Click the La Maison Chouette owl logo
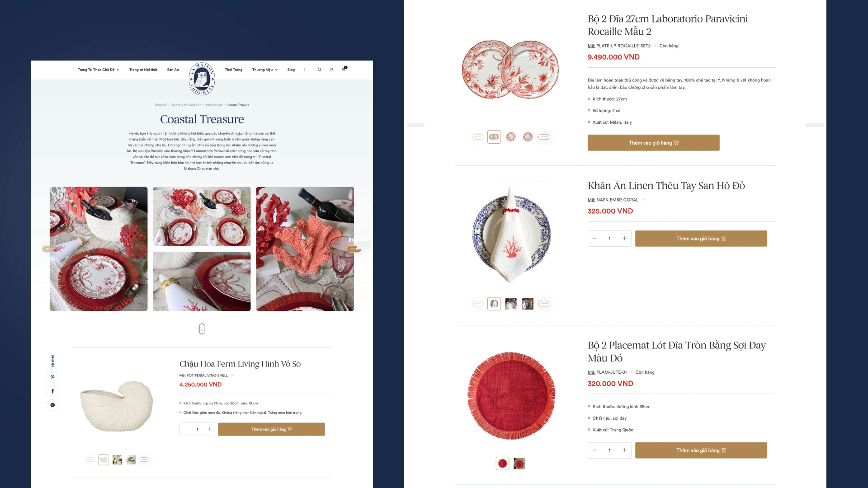This screenshot has height=488, width=868. [202, 79]
